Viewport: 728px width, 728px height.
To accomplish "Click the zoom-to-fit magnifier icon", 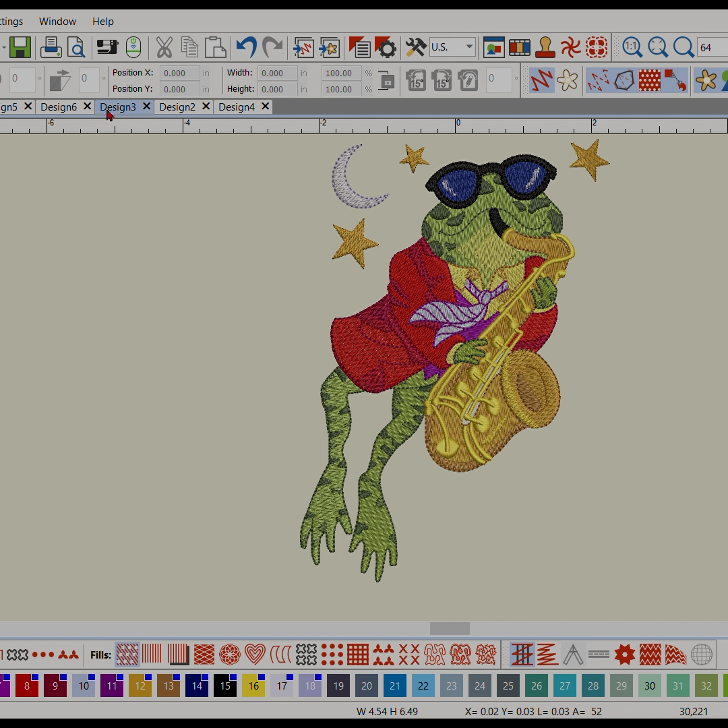I will pyautogui.click(x=658, y=47).
